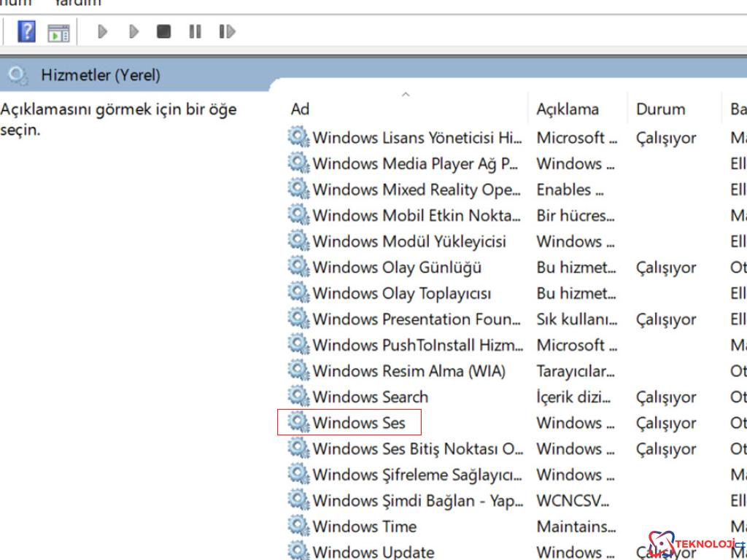The width and height of the screenshot is (747, 560).
Task: Toggle the Action pane toolbar icon
Action: [58, 32]
